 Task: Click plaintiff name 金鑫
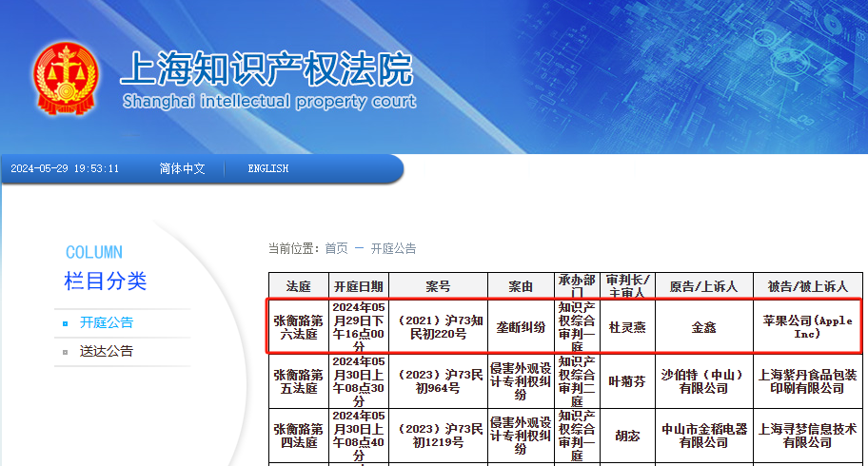703,327
